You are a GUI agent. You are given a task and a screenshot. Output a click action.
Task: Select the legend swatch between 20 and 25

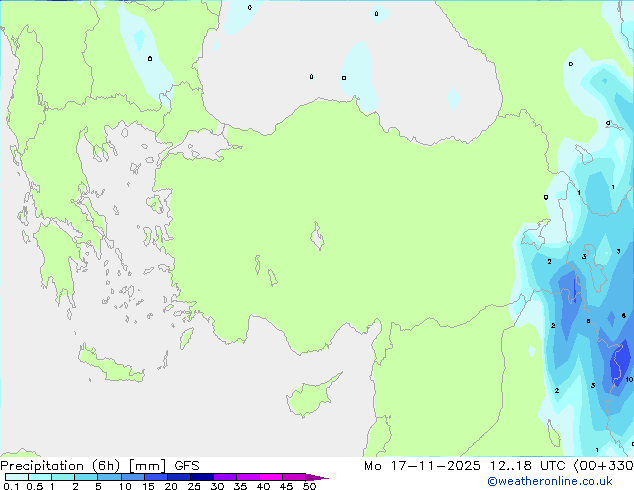coord(179,477)
